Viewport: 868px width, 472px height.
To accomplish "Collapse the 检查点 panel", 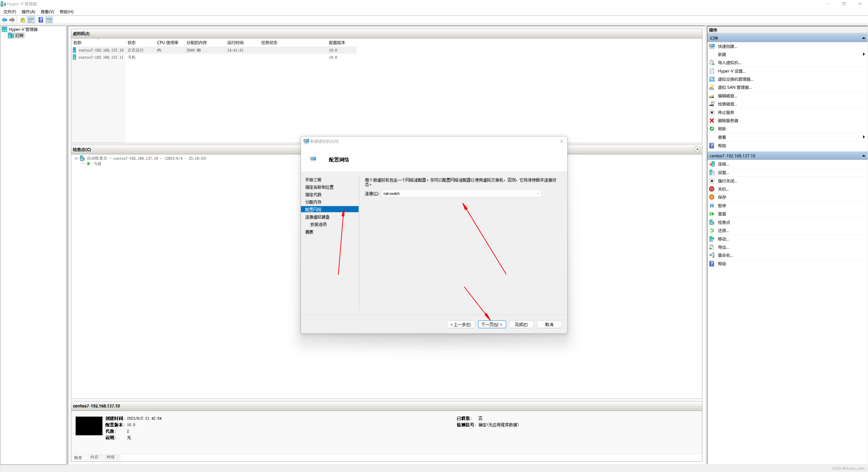I will pos(697,149).
